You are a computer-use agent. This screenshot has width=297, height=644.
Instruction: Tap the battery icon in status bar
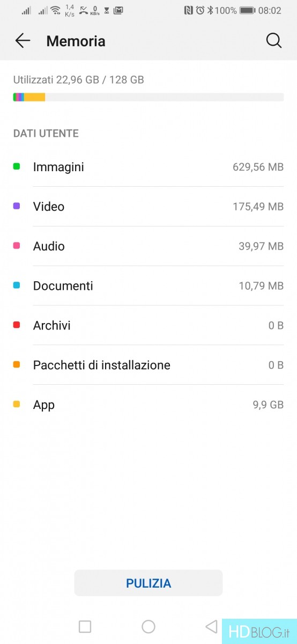pyautogui.click(x=247, y=10)
